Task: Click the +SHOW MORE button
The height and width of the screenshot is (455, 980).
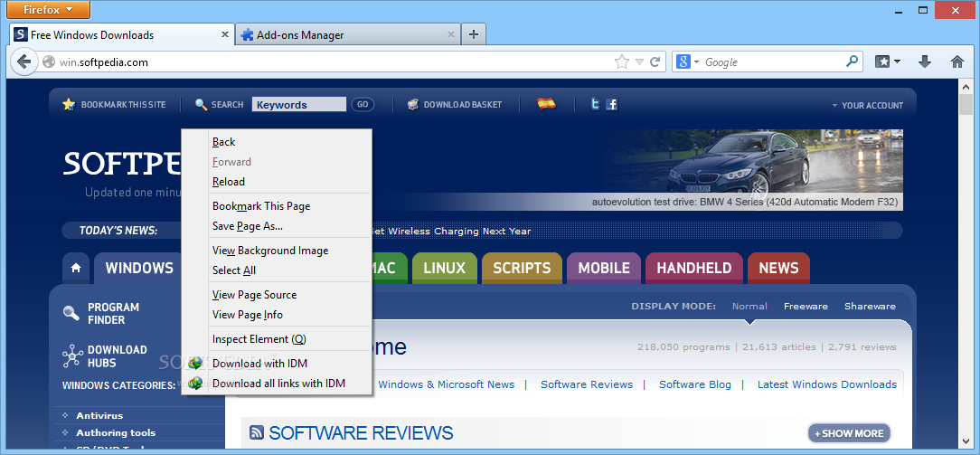Action: tap(849, 433)
